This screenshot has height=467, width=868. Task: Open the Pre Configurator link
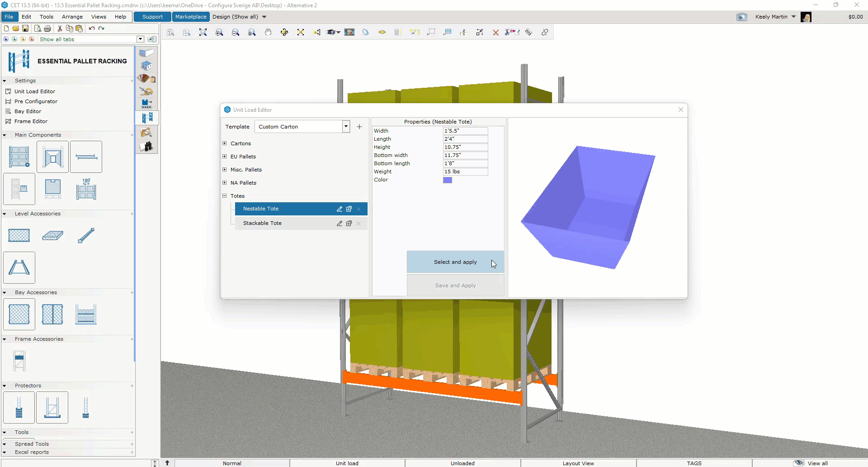[x=36, y=101]
